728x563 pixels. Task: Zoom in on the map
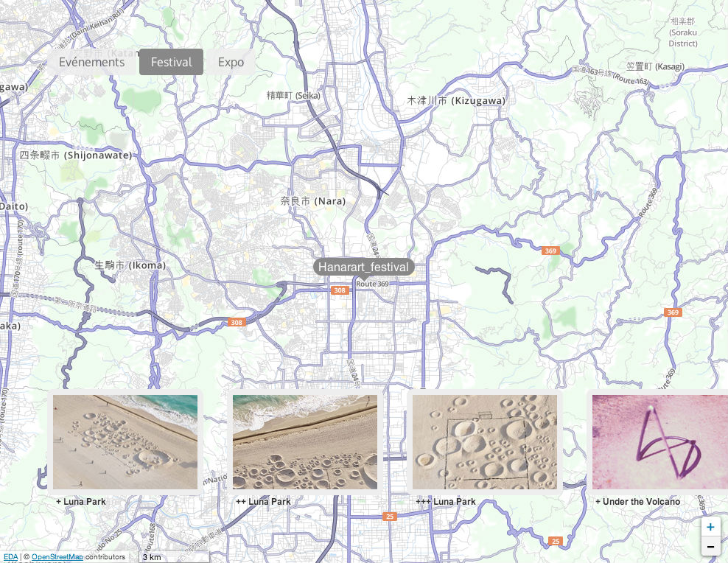coord(710,527)
